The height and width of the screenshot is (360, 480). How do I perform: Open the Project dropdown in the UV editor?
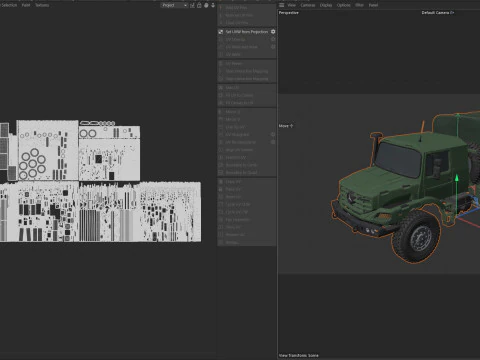click(x=174, y=5)
